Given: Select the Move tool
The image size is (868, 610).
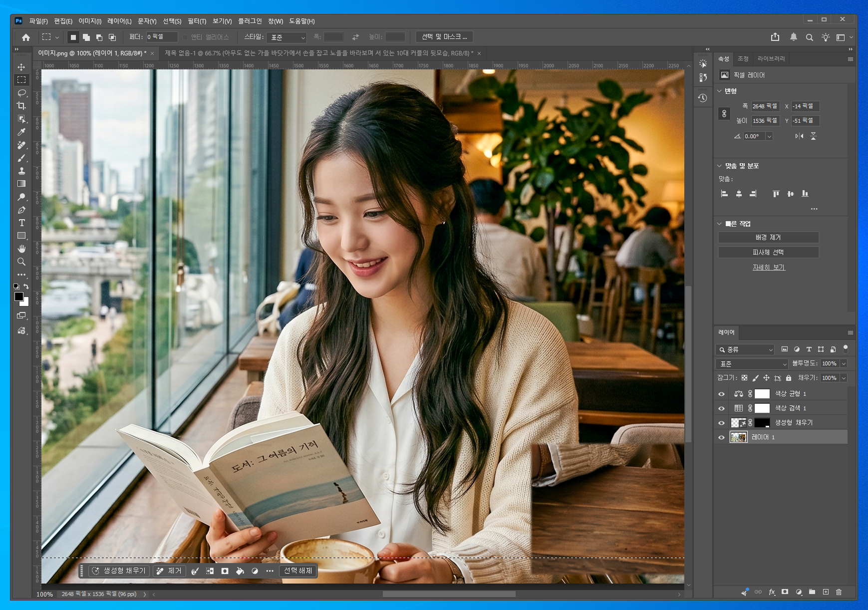Looking at the screenshot, I should 21,67.
